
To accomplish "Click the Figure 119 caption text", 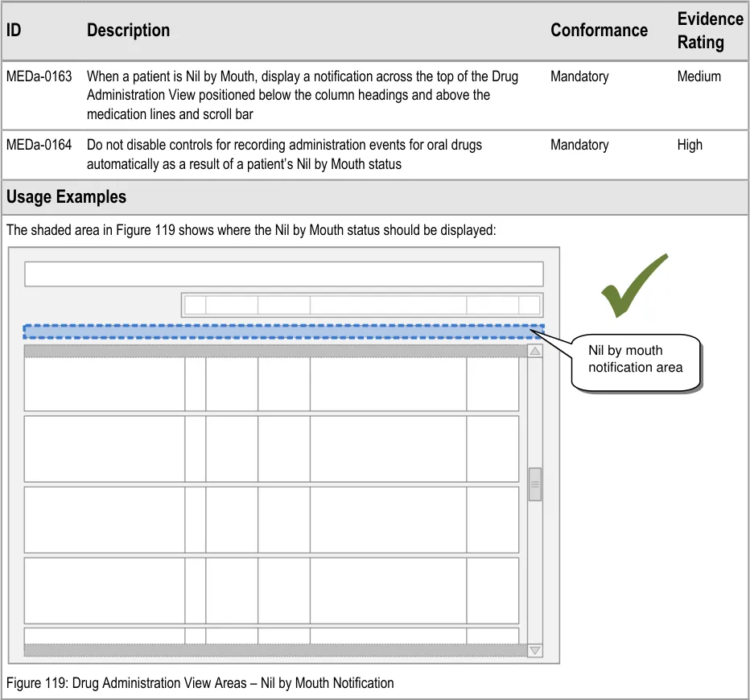I will click(x=200, y=683).
